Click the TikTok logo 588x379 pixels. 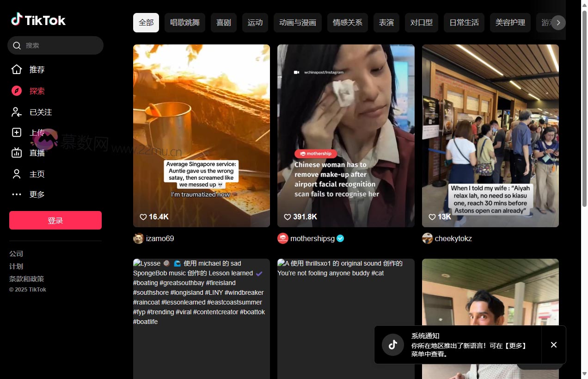tap(38, 20)
